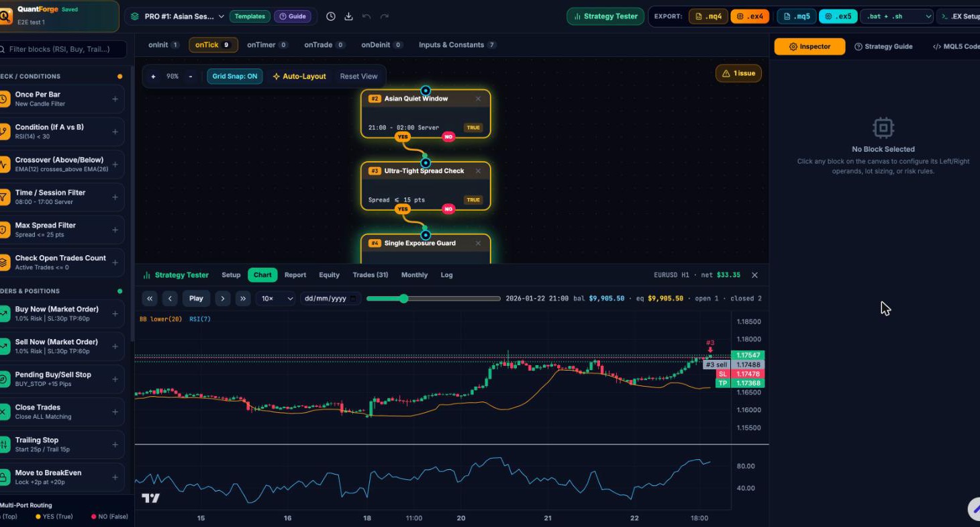Select the Single Exposure Guard block header

426,243
